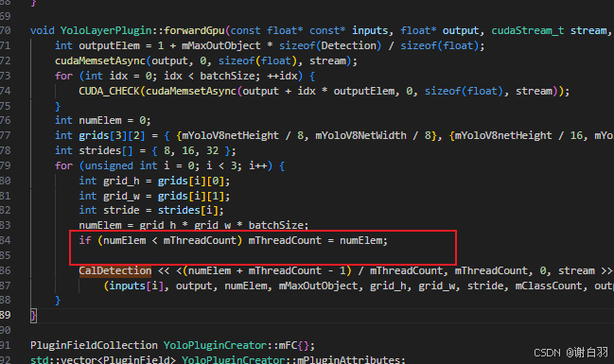Click "numElem" in "int numElem = 0;"
614x364 pixels.
point(100,121)
